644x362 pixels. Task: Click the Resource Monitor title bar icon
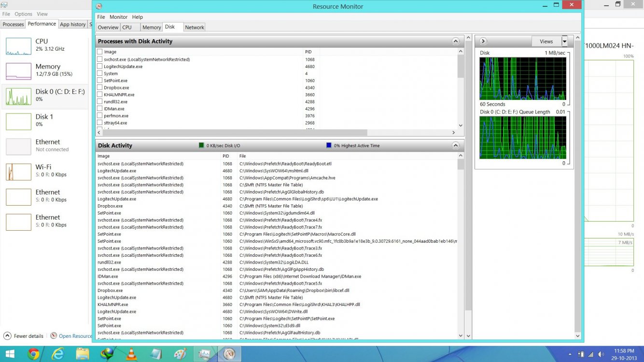(x=99, y=6)
